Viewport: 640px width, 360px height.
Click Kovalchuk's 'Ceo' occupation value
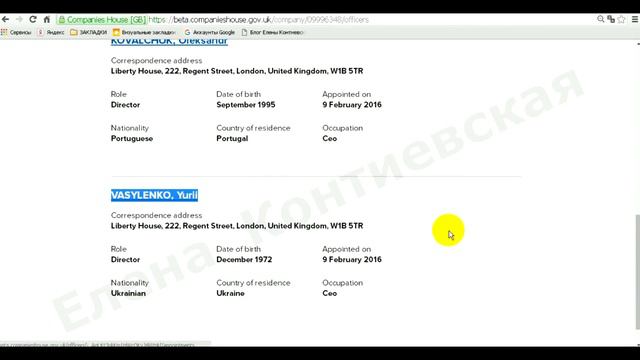[329, 139]
